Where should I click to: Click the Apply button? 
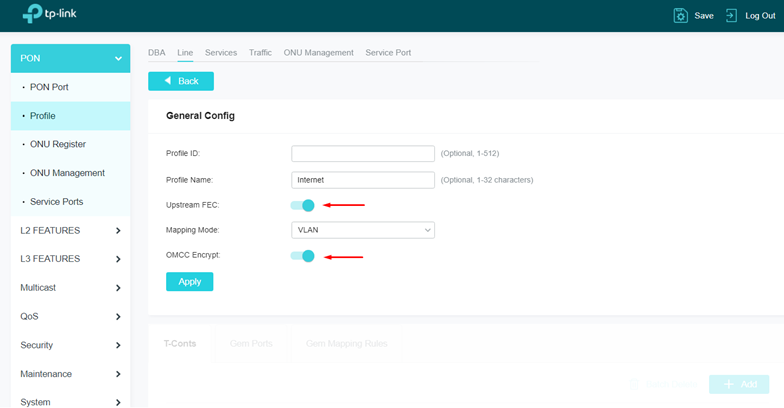[x=189, y=282]
